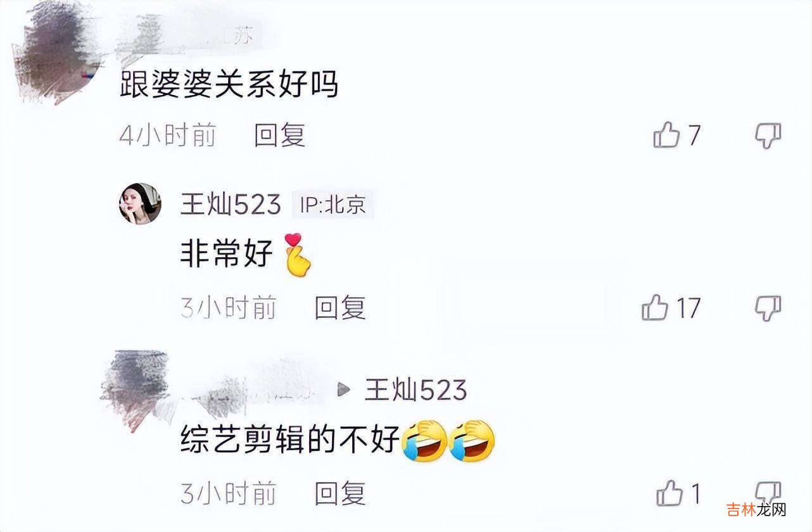The height and width of the screenshot is (532, 812).
Task: Reply to the 综艺剪辑的不好 comment
Action: [341, 493]
